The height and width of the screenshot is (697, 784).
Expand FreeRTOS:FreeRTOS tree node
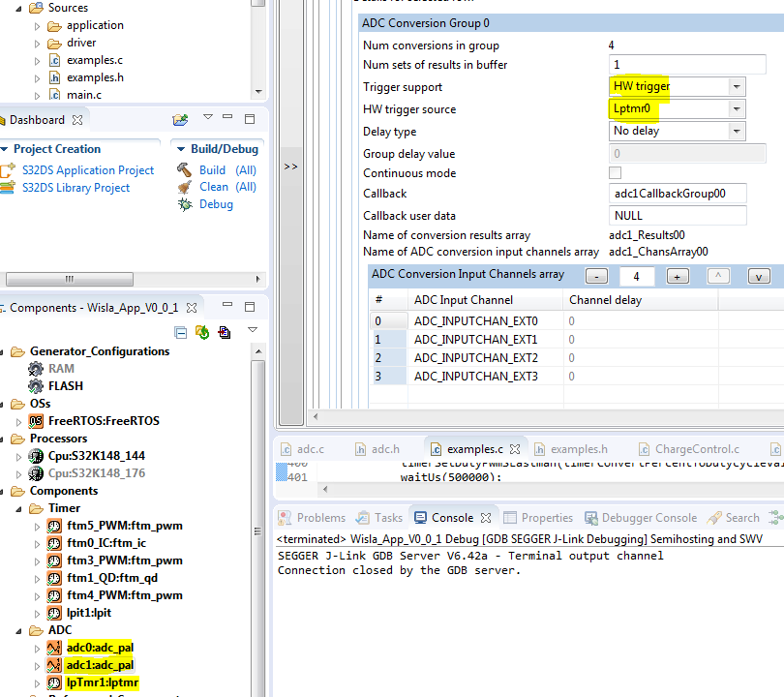19,421
